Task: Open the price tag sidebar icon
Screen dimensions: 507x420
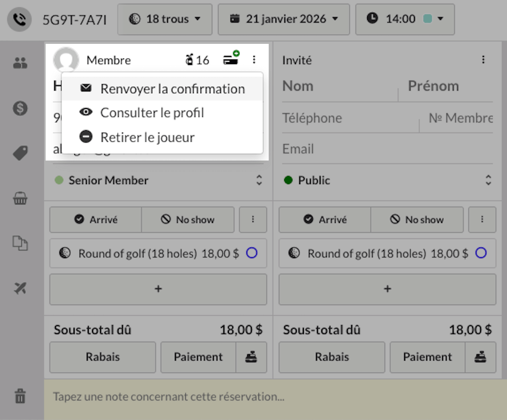Action: pos(20,153)
